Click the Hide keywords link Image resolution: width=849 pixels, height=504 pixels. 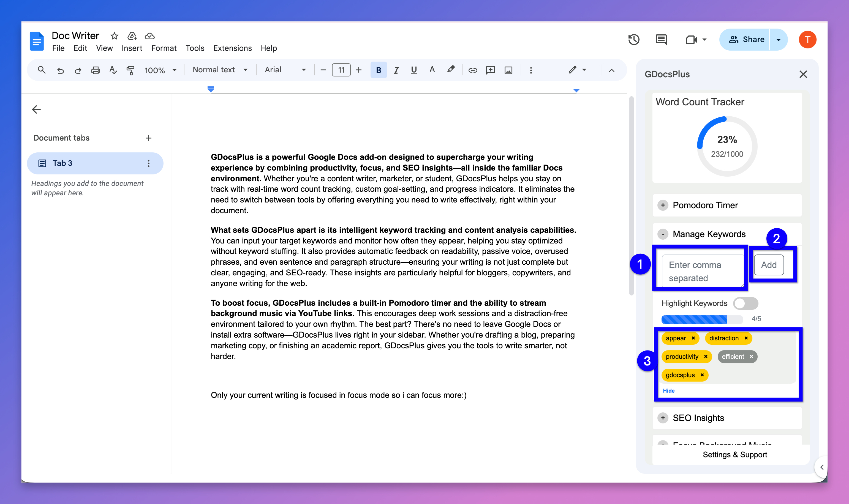(669, 391)
